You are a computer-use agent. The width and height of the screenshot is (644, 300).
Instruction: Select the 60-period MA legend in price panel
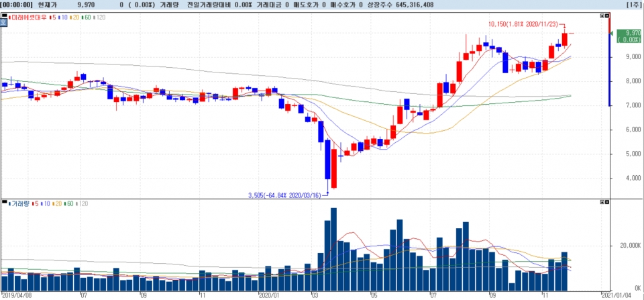86,17
